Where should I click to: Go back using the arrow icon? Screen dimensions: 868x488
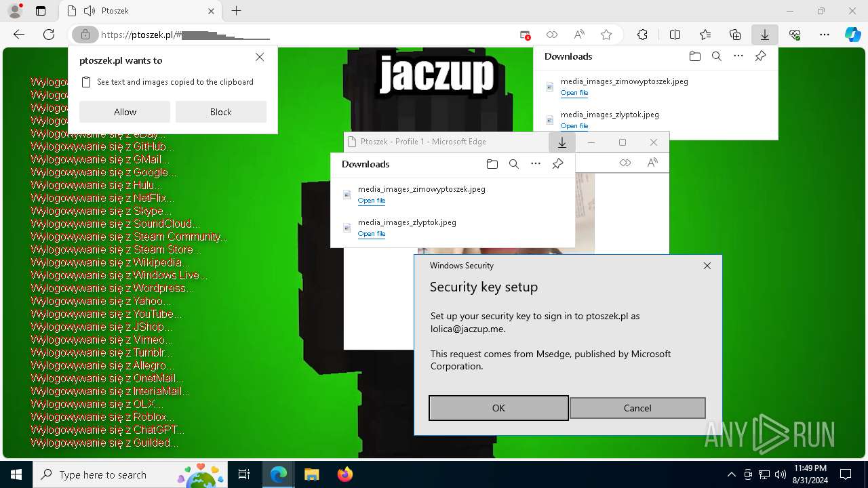19,35
